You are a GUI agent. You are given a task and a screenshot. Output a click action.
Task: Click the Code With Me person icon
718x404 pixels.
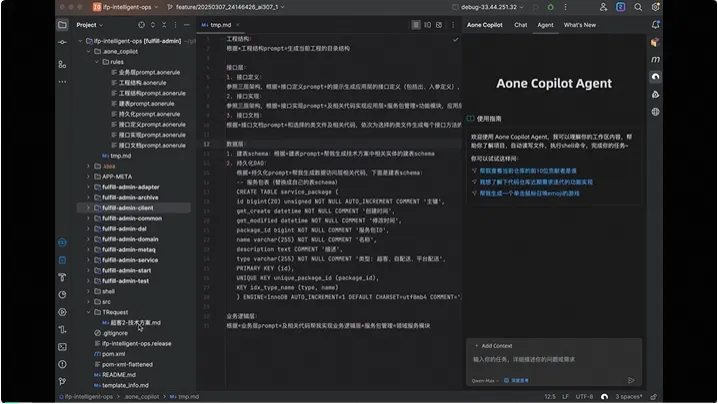click(x=604, y=7)
